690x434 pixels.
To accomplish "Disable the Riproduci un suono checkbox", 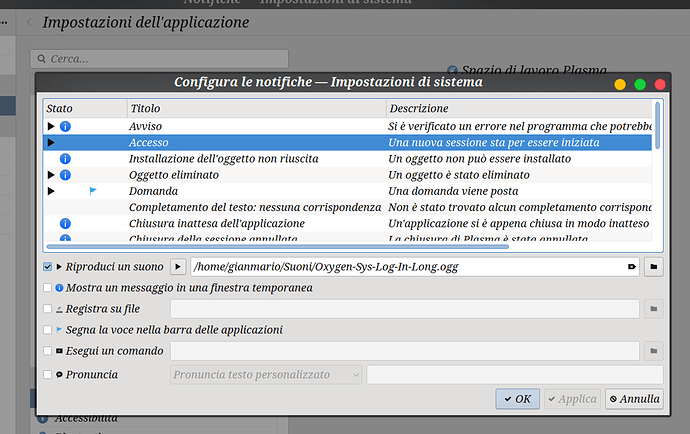I will click(x=48, y=267).
